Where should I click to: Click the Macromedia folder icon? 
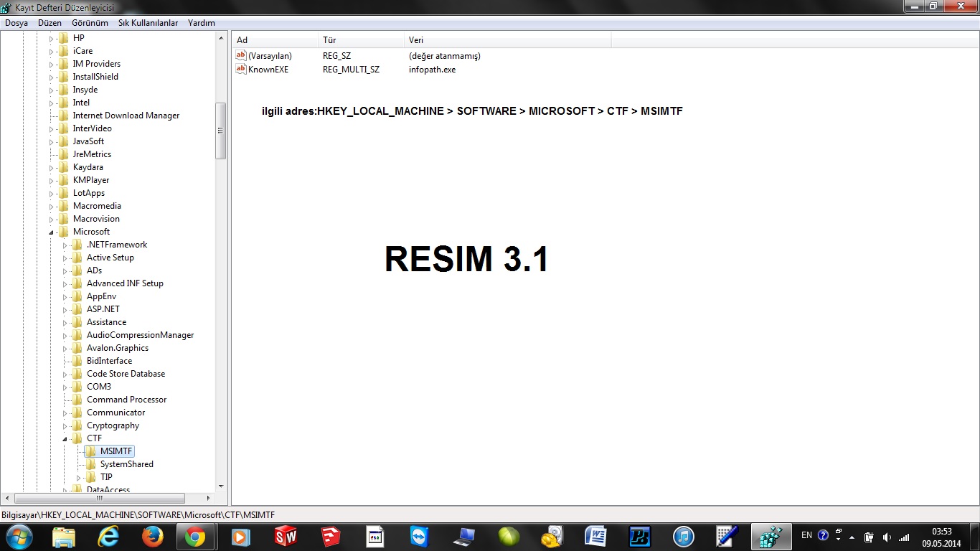point(64,206)
